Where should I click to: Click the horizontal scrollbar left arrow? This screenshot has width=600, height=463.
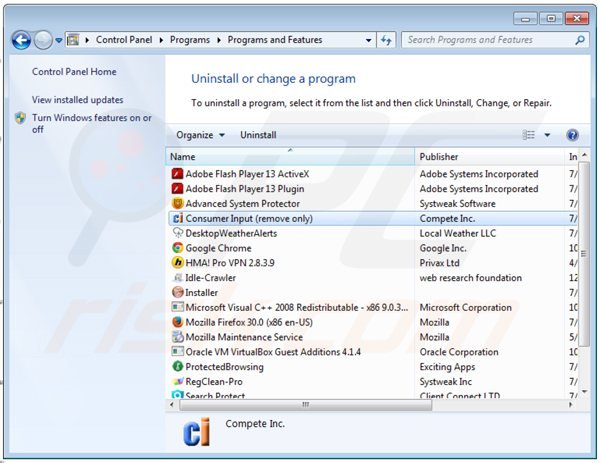(172, 404)
